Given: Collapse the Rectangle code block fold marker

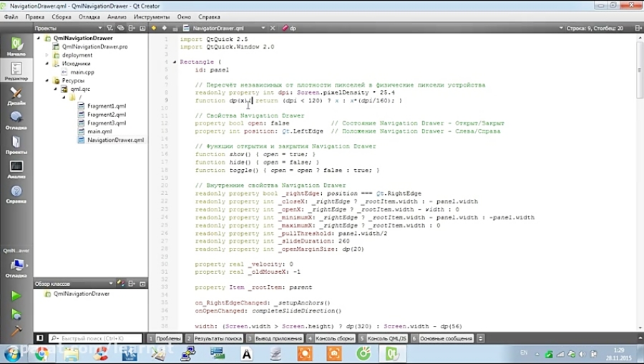Looking at the screenshot, I should click(175, 62).
